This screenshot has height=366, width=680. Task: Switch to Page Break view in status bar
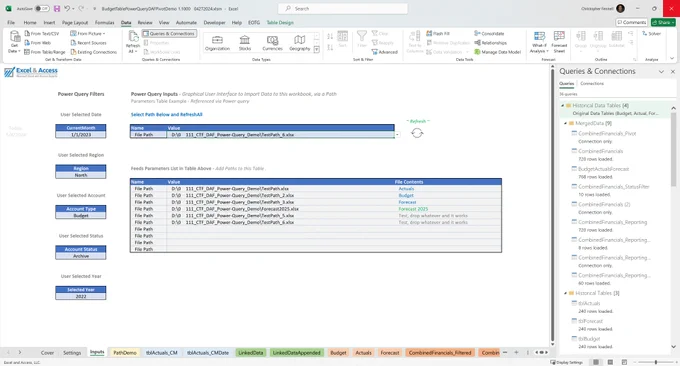[624, 362]
